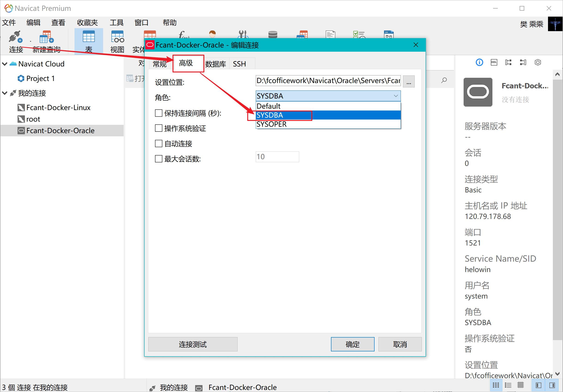Toggle the auto connect (自动连接) checkbox

click(x=159, y=144)
